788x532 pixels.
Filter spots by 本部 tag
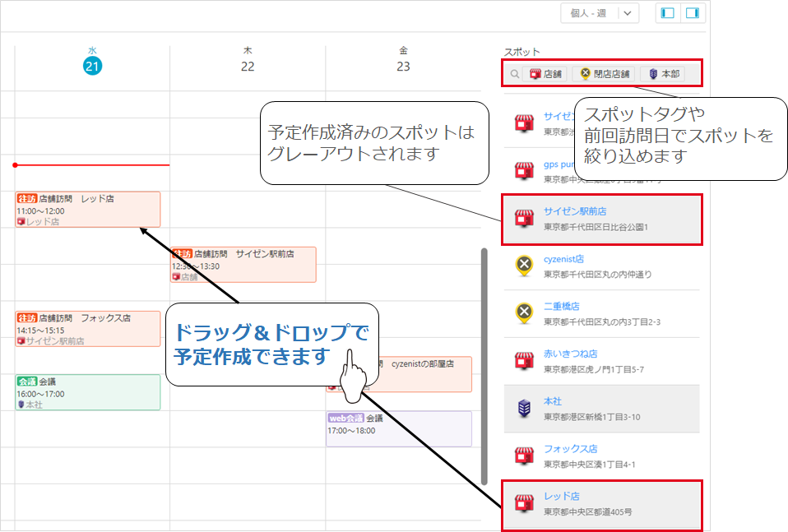click(664, 74)
